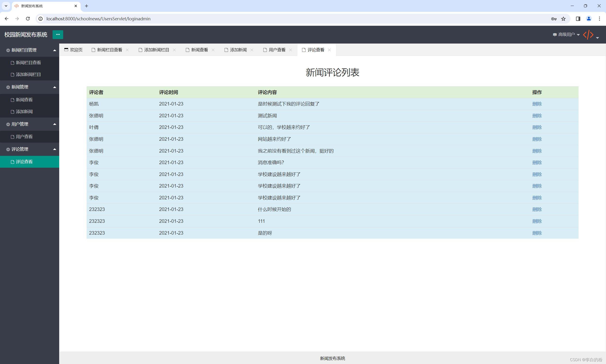
Task: Click the browser address bar URL
Action: (x=98, y=19)
